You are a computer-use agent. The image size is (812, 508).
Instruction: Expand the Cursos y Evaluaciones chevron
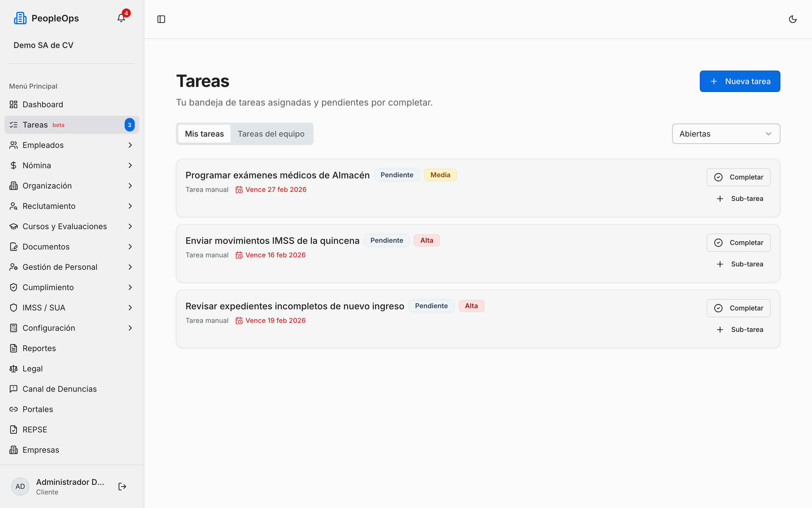click(x=130, y=226)
